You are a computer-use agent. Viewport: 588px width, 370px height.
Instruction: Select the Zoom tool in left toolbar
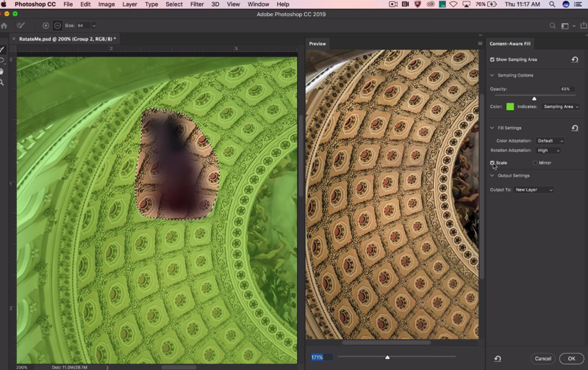pyautogui.click(x=2, y=82)
